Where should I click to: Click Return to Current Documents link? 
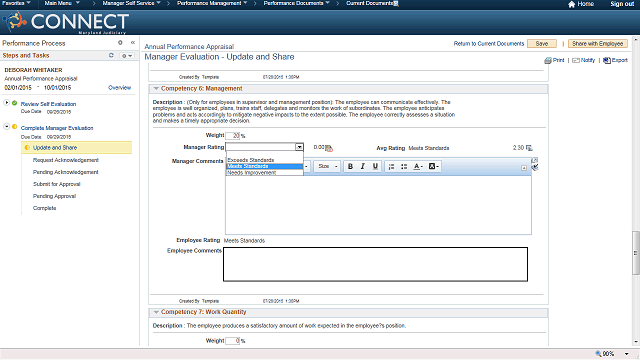click(x=489, y=44)
